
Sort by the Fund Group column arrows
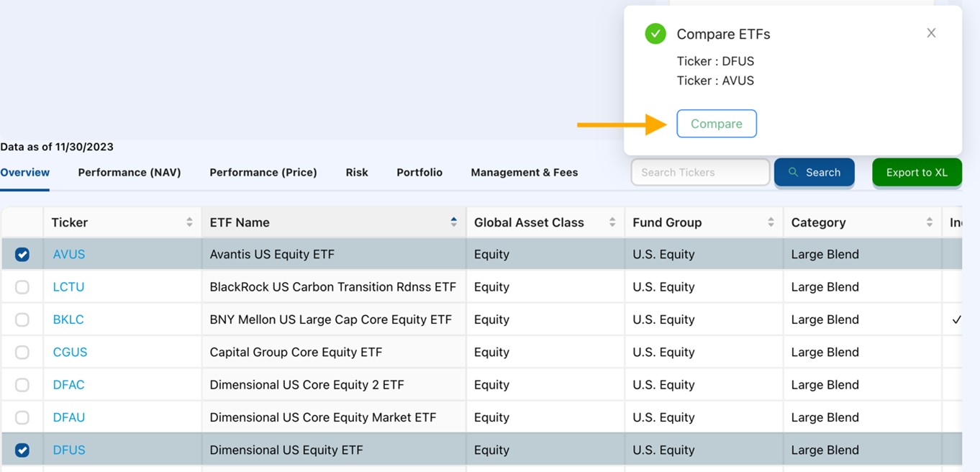tap(771, 222)
